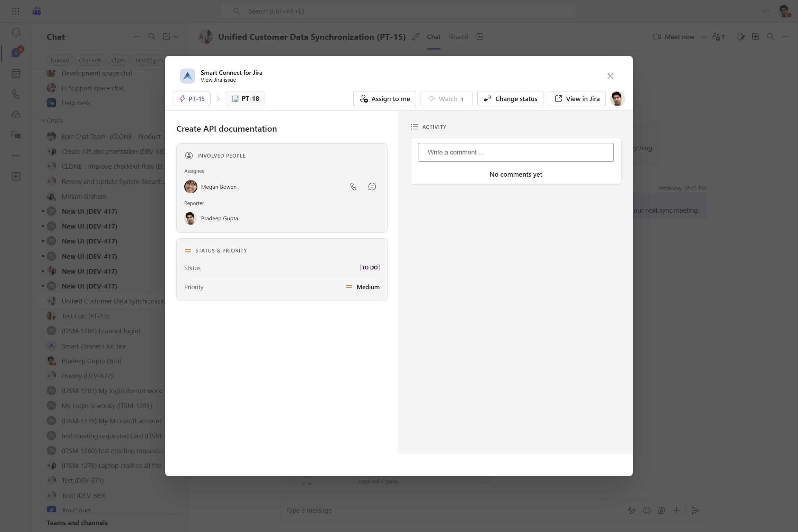Focus the Teams search box
Viewport: 798px width, 532px height.
[398, 11]
